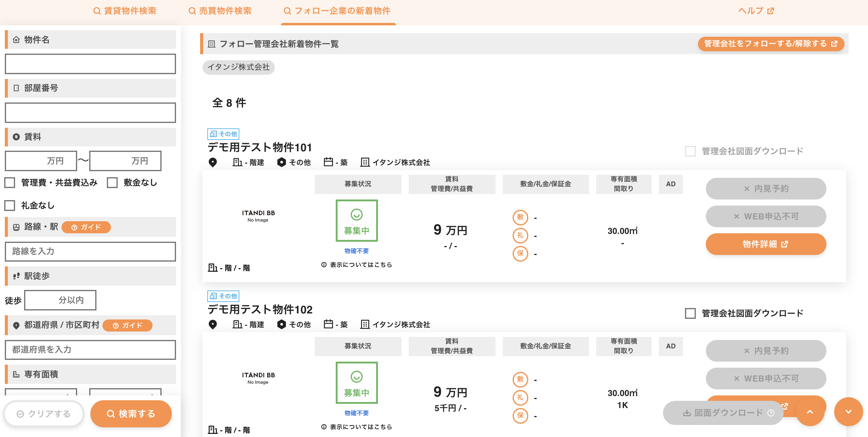Image resolution: width=868 pixels, height=437 pixels.
Task: Click the No Image thumbnail of 物件102
Action: point(258,378)
